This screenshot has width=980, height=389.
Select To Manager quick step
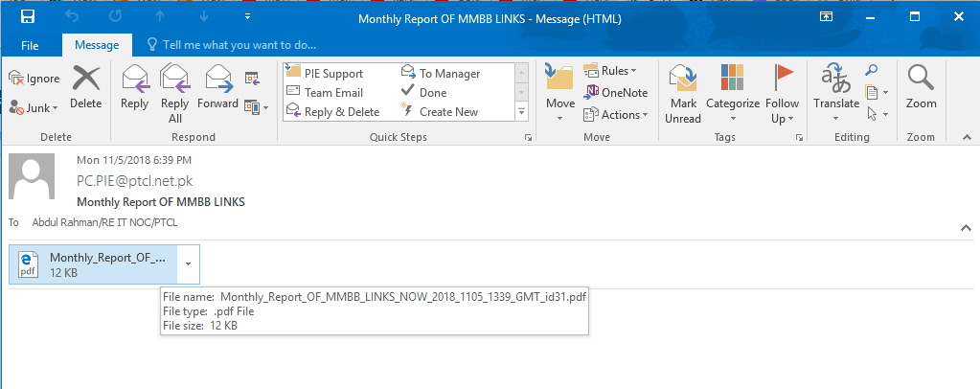pos(441,73)
